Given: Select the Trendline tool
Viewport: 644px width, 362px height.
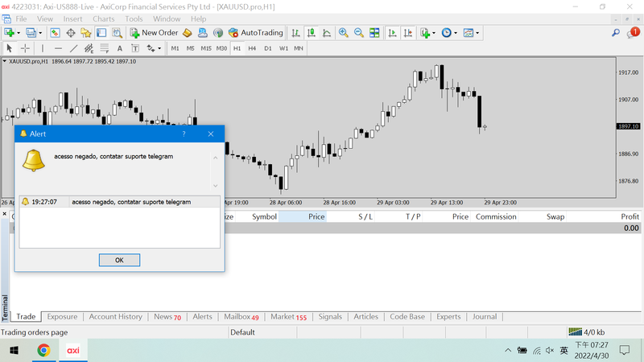Looking at the screenshot, I should (73, 48).
